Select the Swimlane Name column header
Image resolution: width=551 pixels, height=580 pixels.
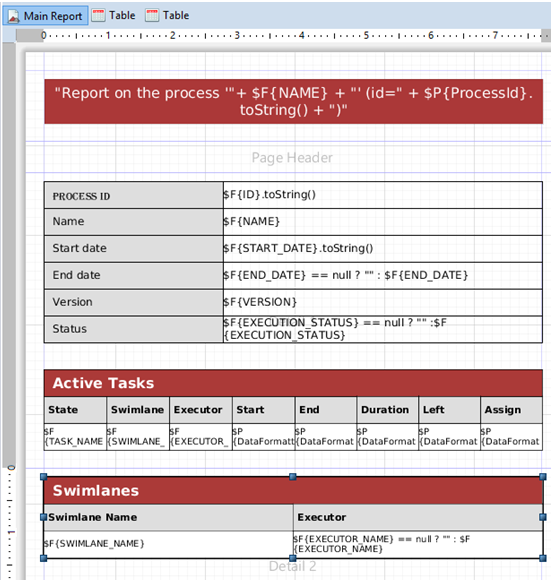coord(168,517)
